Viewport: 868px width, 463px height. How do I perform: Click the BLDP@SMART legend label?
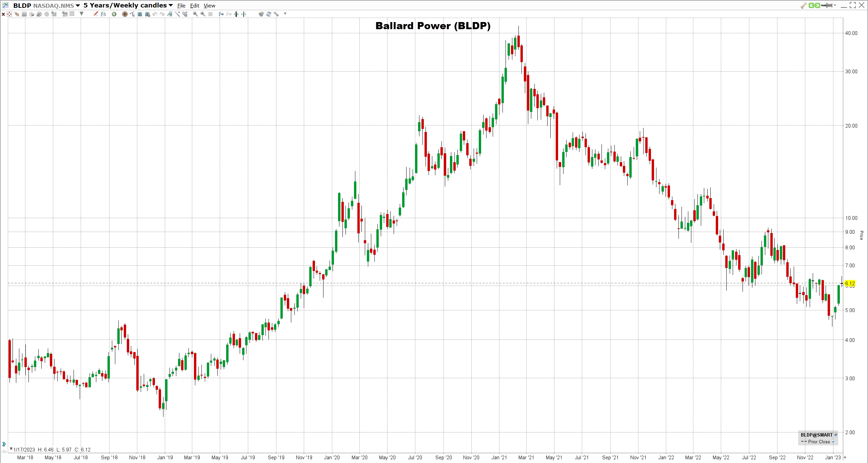(816, 435)
